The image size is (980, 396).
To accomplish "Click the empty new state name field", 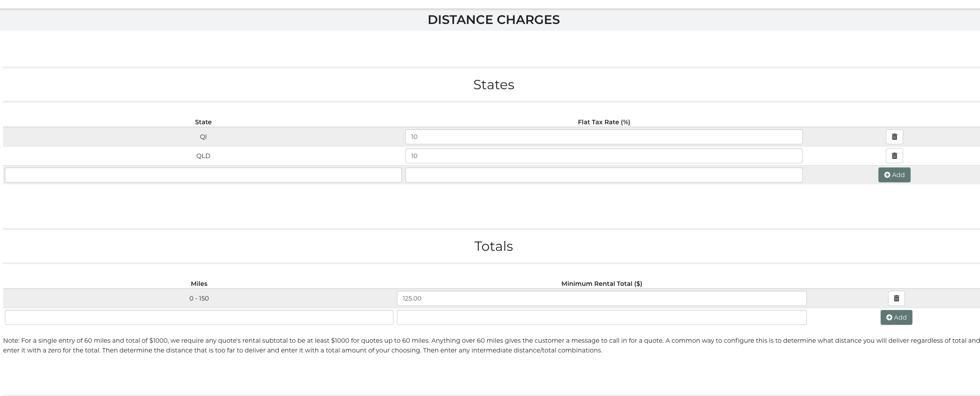I will pos(203,175).
